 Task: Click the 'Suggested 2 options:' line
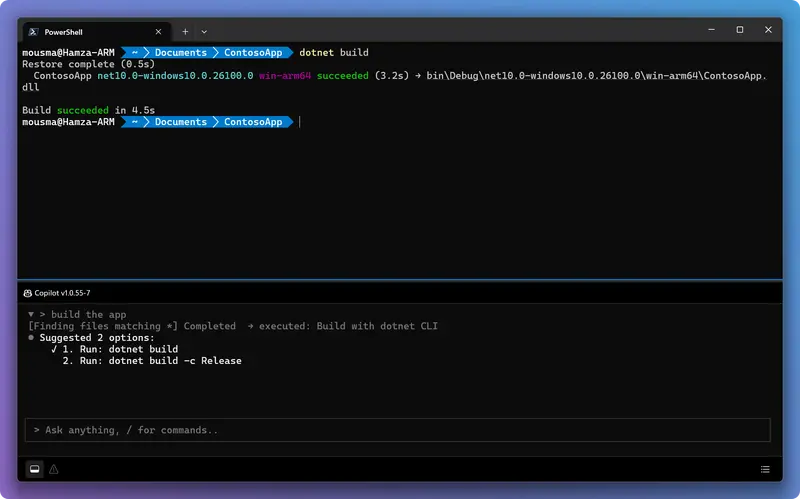pyautogui.click(x=97, y=338)
